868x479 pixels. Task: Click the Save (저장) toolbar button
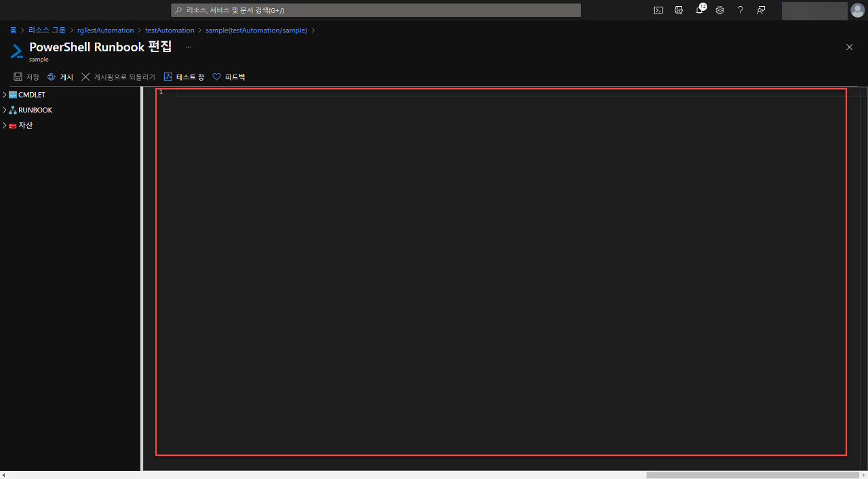(x=26, y=77)
